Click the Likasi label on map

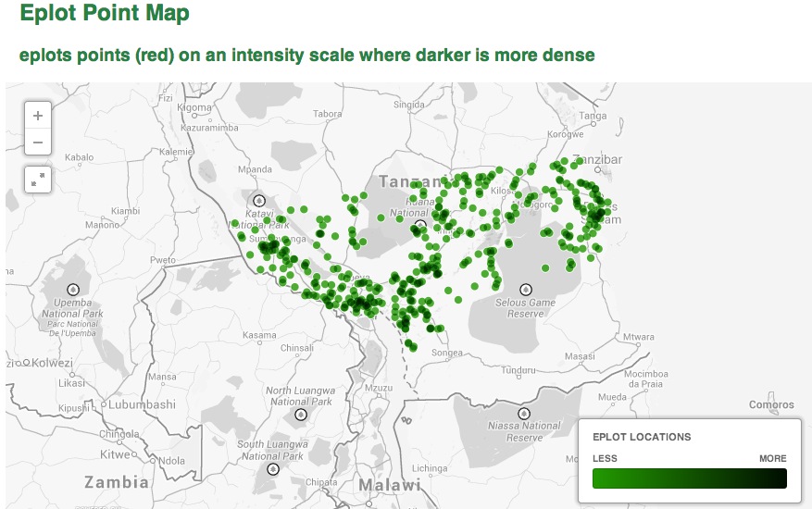pos(71,383)
